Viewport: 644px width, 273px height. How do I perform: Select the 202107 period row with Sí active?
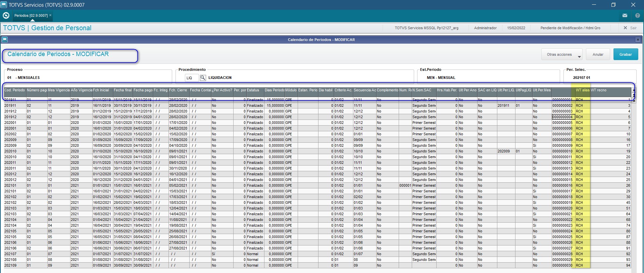pos(317,254)
